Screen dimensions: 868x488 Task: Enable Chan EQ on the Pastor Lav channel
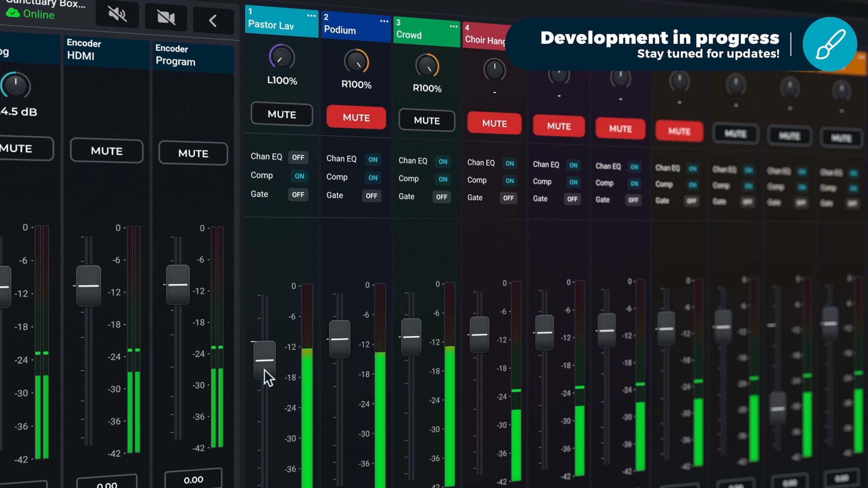[x=298, y=157]
